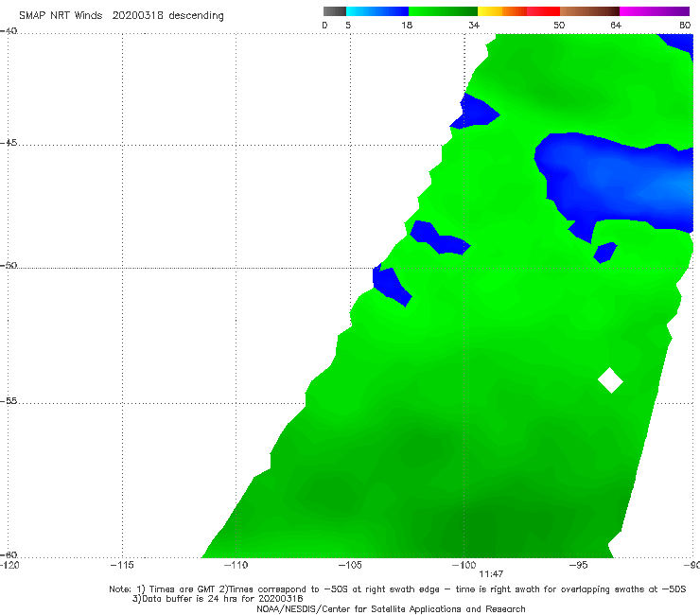Click the latitude label '-55'
This screenshot has height=615, width=700.
click(9, 401)
